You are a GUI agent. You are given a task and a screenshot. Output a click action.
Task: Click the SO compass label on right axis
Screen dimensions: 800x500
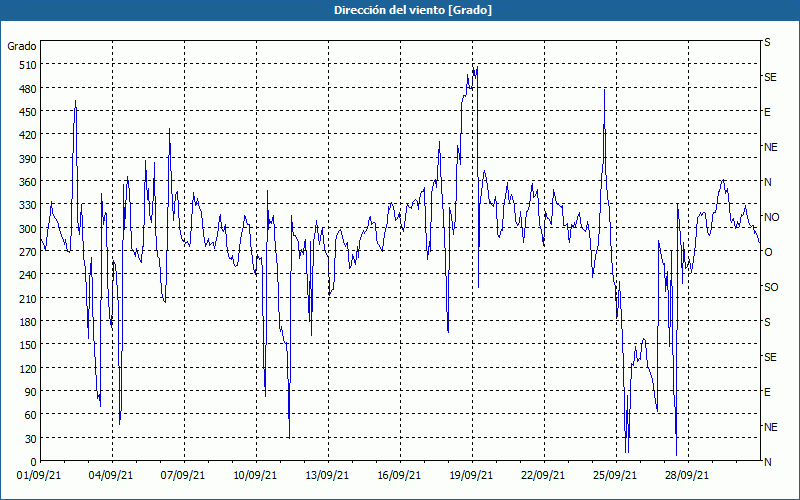(771, 287)
